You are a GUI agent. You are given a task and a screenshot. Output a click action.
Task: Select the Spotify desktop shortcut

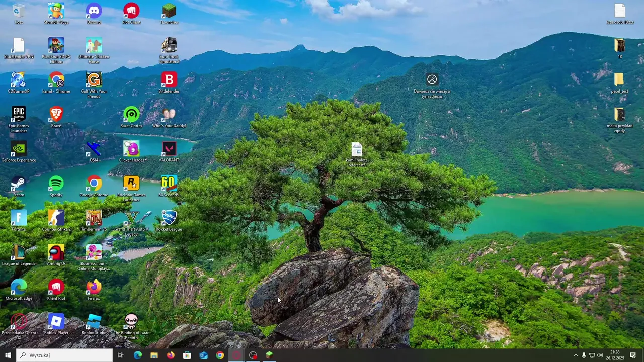[x=56, y=186]
